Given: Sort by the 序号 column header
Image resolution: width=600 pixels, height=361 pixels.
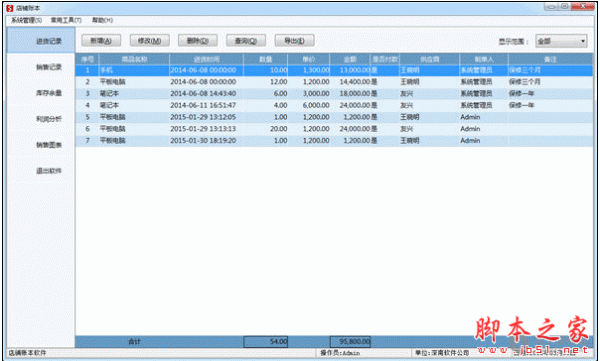Looking at the screenshot, I should click(87, 59).
